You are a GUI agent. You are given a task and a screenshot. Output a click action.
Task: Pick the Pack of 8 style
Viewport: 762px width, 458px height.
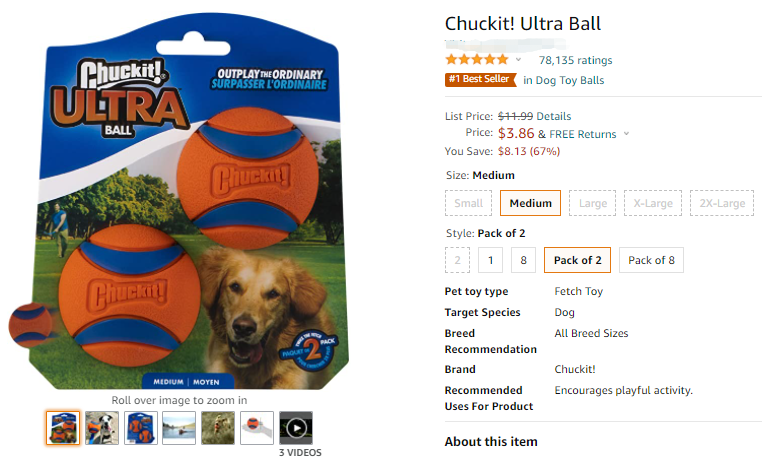(651, 260)
